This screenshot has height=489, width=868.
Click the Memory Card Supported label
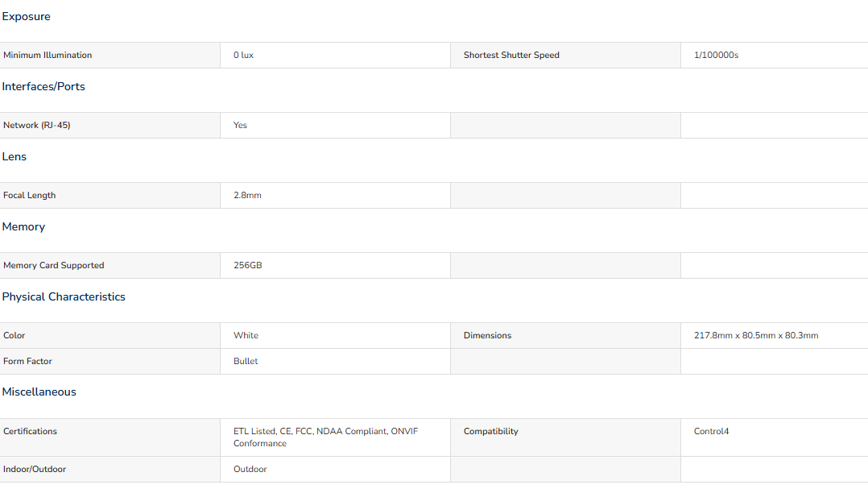coord(54,266)
